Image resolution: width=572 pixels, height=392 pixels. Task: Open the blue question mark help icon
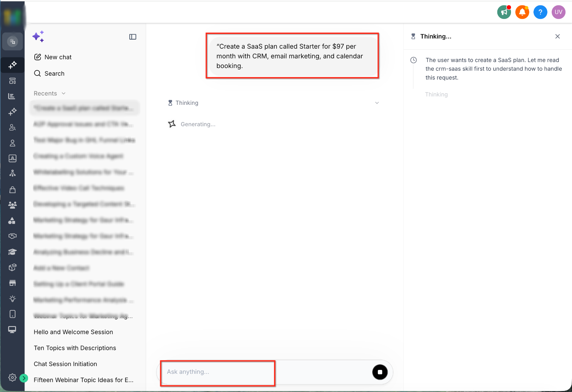[540, 12]
